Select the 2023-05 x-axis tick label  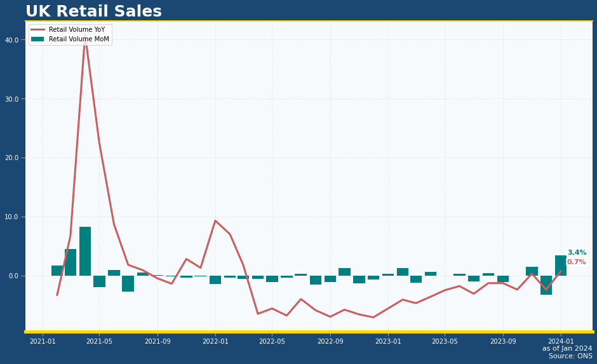point(445,342)
